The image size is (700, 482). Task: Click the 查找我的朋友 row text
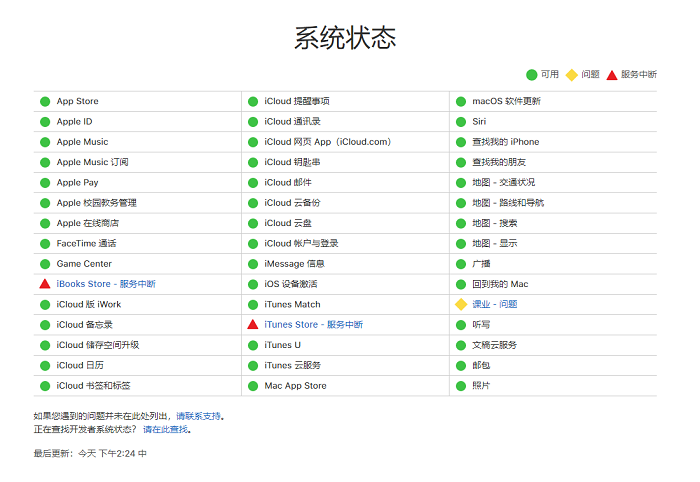click(499, 162)
